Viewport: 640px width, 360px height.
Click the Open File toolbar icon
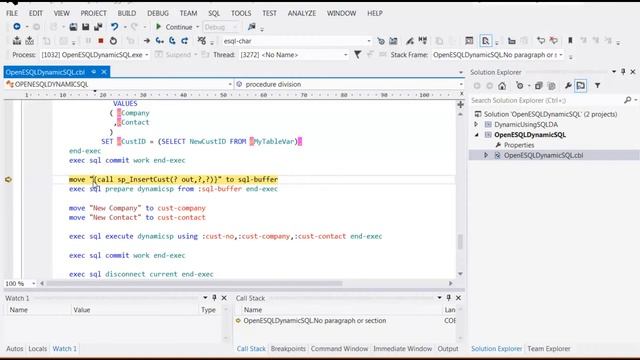click(73, 27)
